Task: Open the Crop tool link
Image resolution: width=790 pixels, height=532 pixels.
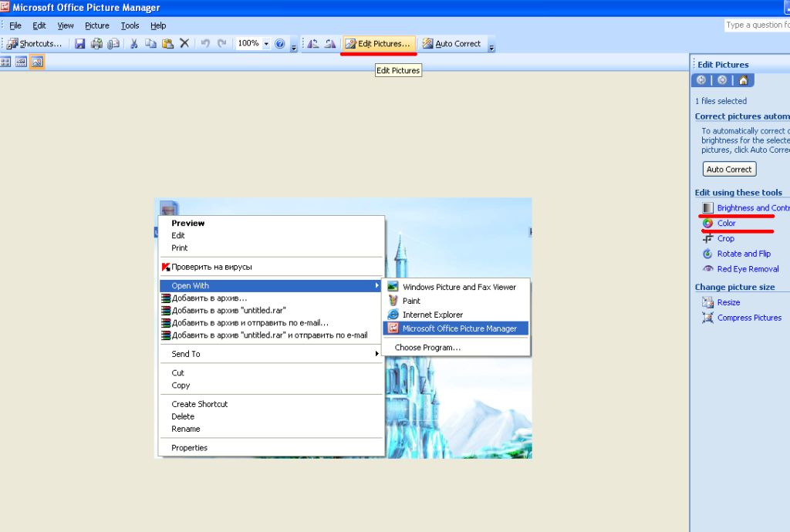Action: [x=725, y=238]
